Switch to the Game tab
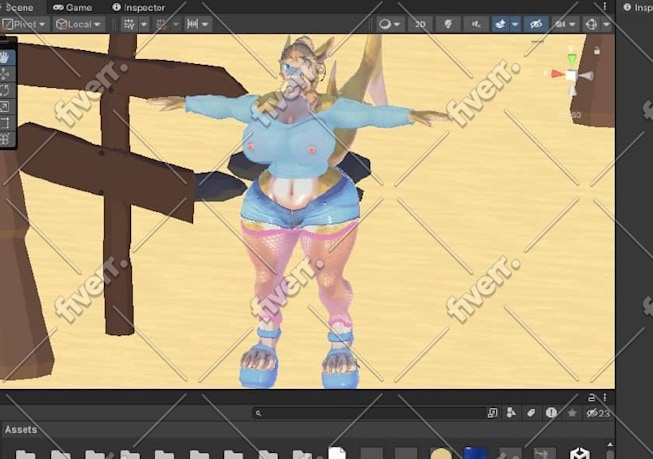The image size is (653, 459). pyautogui.click(x=72, y=7)
